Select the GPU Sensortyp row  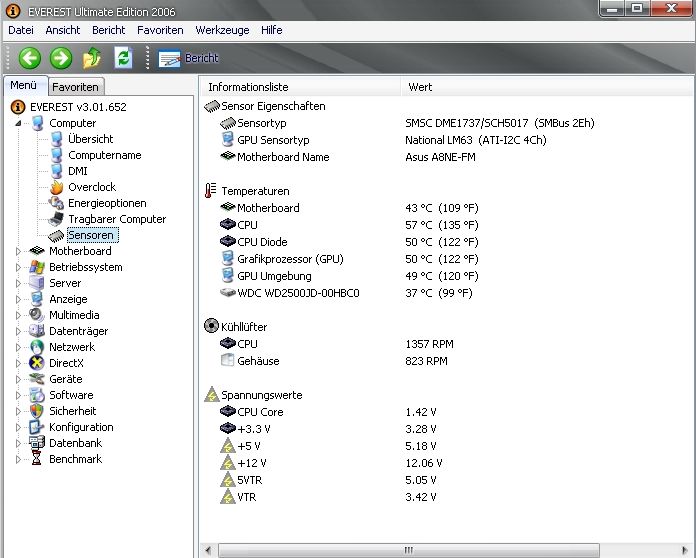(x=384, y=140)
